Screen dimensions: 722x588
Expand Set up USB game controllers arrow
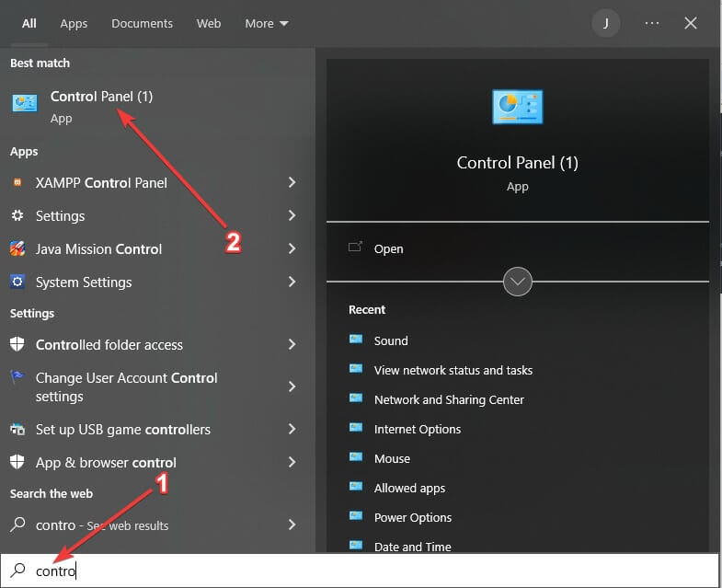click(x=292, y=429)
